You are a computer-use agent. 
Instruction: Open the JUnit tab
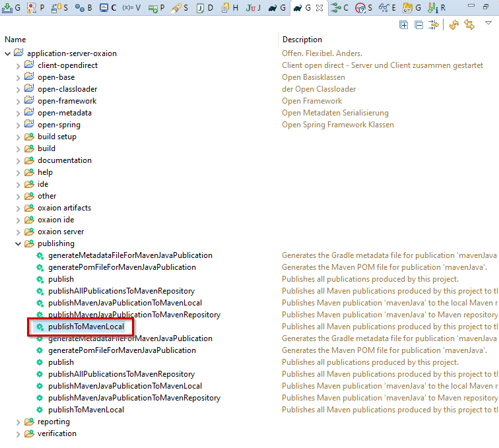click(253, 8)
